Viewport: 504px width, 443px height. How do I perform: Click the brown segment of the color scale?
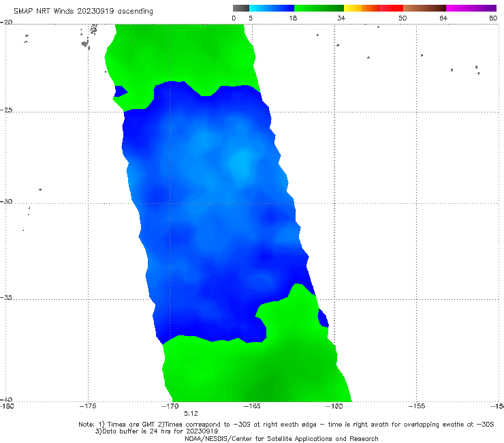[x=424, y=8]
